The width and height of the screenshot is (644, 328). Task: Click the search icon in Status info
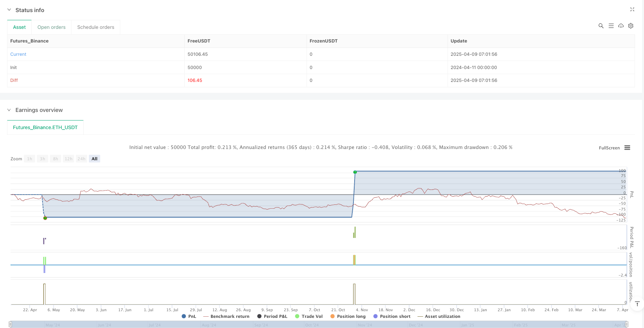click(x=601, y=26)
